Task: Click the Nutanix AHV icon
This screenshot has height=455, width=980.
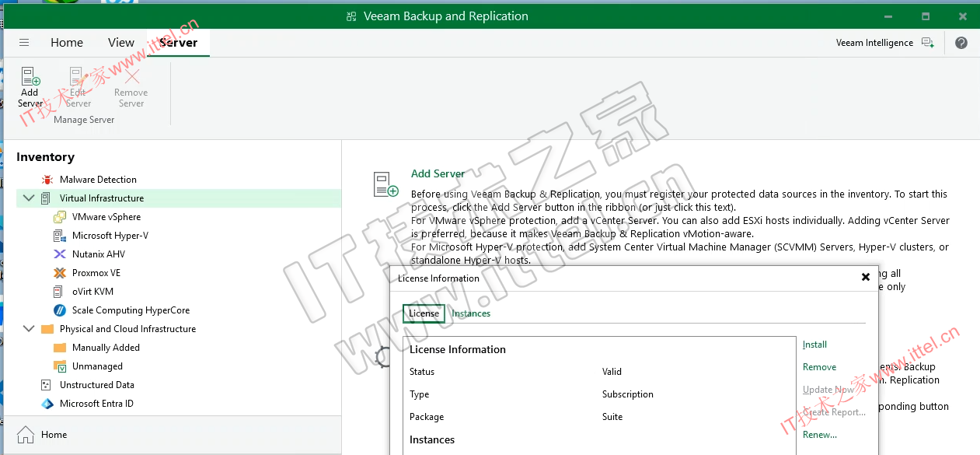Action: [60, 254]
